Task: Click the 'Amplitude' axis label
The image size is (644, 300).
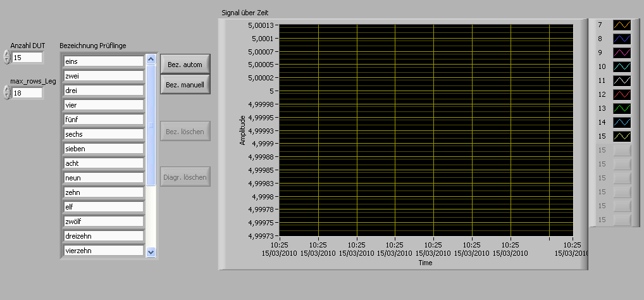Action: click(242, 130)
